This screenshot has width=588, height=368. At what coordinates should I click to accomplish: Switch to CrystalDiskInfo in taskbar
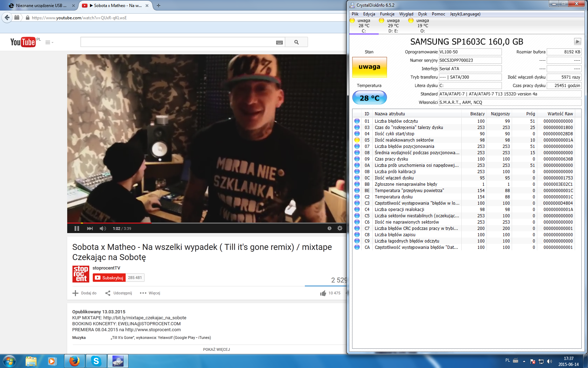(118, 361)
